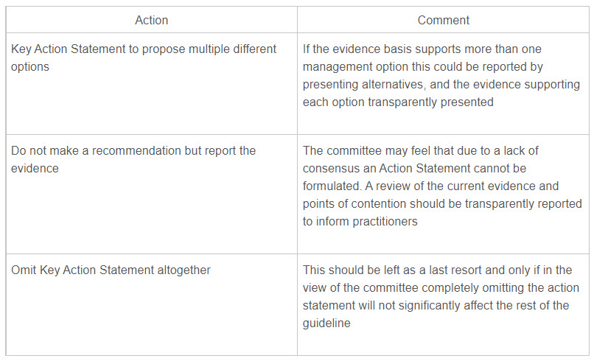Click the line "presenting alternatives, and the evidence supporting"
This screenshot has height=364, width=594.
pos(441,84)
